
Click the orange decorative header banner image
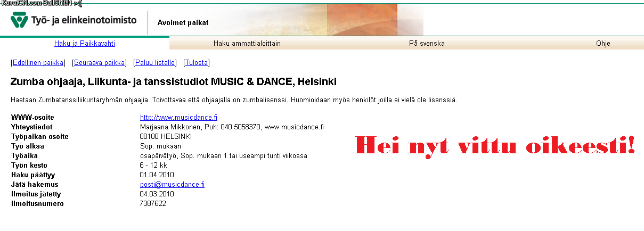(362, 19)
